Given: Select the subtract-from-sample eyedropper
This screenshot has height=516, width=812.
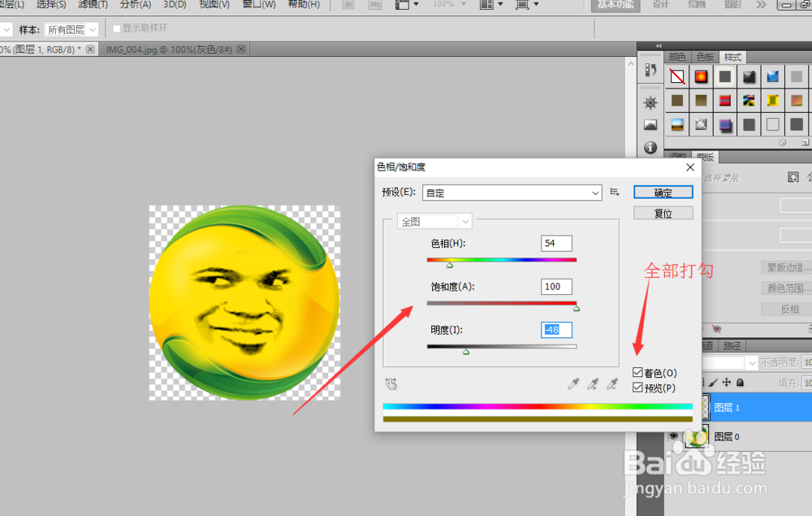Looking at the screenshot, I should click(612, 384).
